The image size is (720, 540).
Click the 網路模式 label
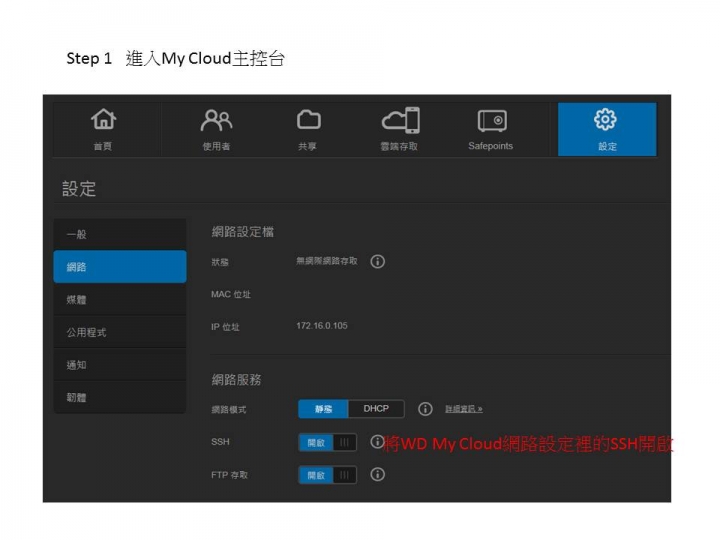tap(229, 409)
